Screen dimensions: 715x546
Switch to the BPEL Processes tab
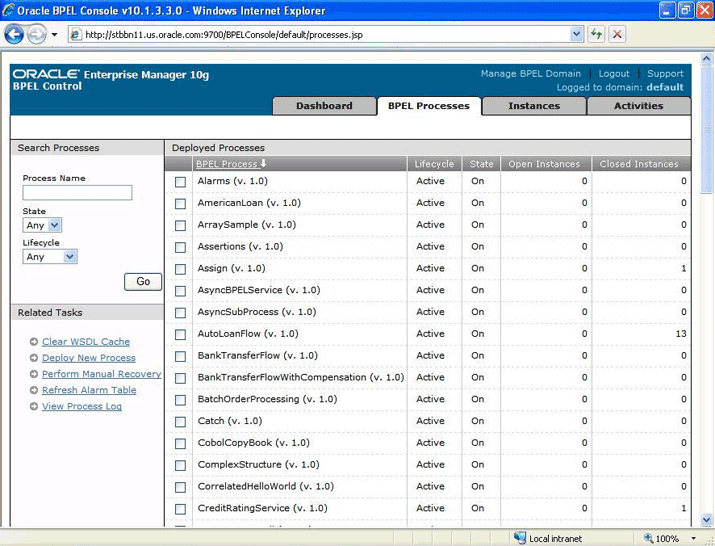click(429, 106)
